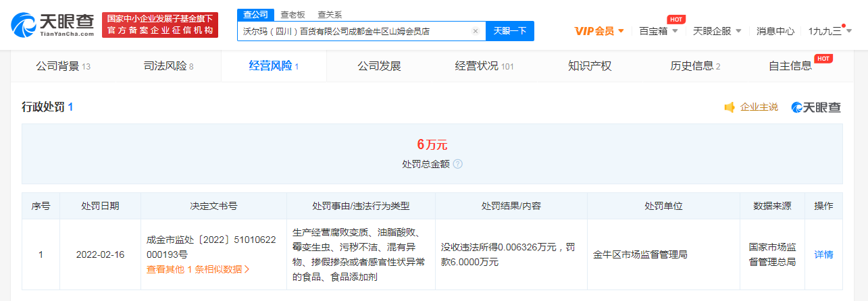Select the 知识产权 tab

589,66
